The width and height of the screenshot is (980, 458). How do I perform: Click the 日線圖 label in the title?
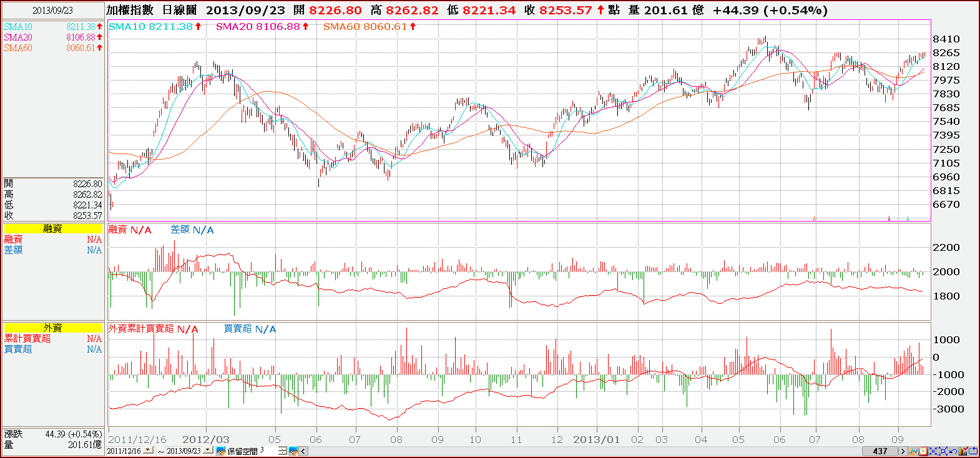click(x=180, y=10)
